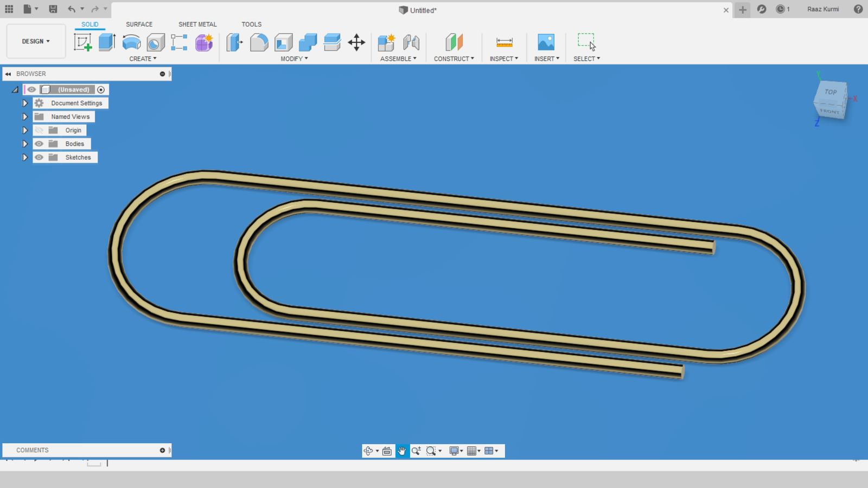The height and width of the screenshot is (488, 868).
Task: Select the Create Form tool
Action: (x=204, y=42)
